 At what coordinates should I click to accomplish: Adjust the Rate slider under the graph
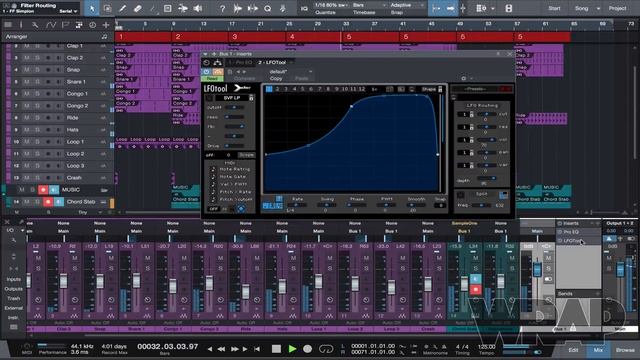(297, 205)
